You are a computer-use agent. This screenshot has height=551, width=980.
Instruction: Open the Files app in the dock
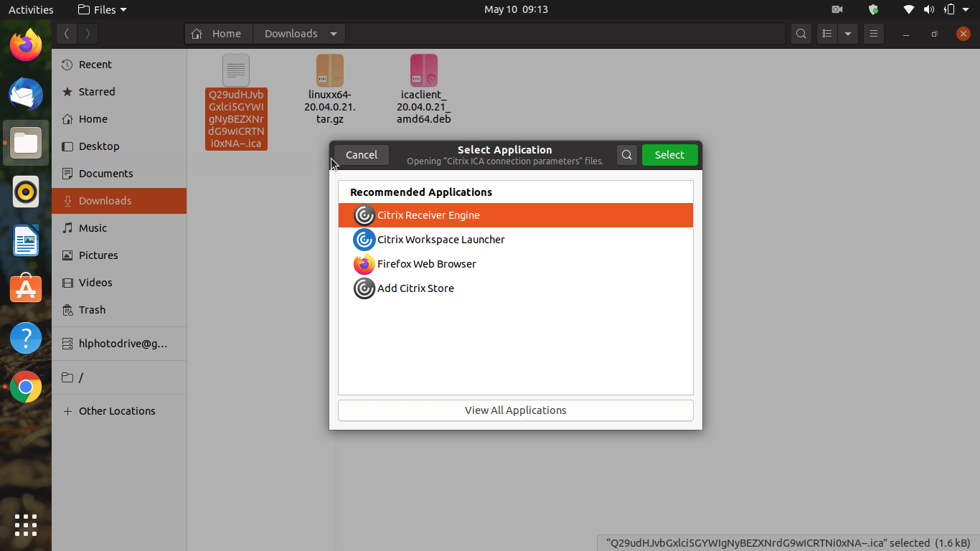tap(26, 143)
